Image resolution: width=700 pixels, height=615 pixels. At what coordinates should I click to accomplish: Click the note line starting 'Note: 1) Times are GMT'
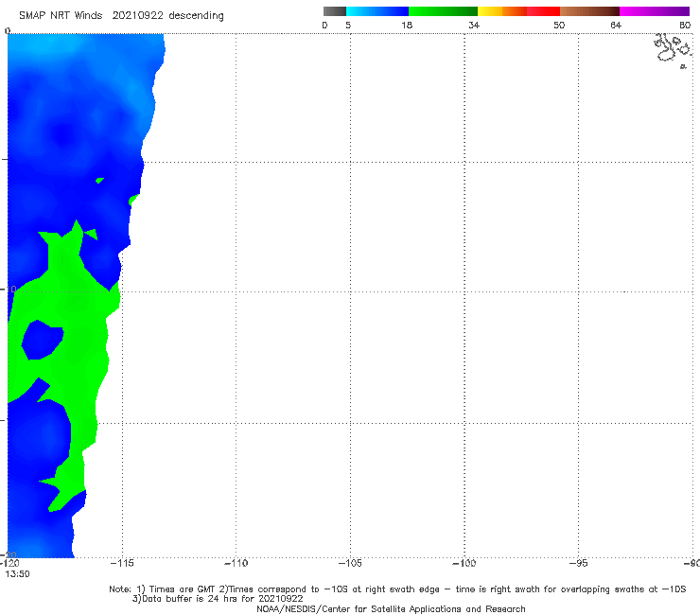(x=397, y=589)
